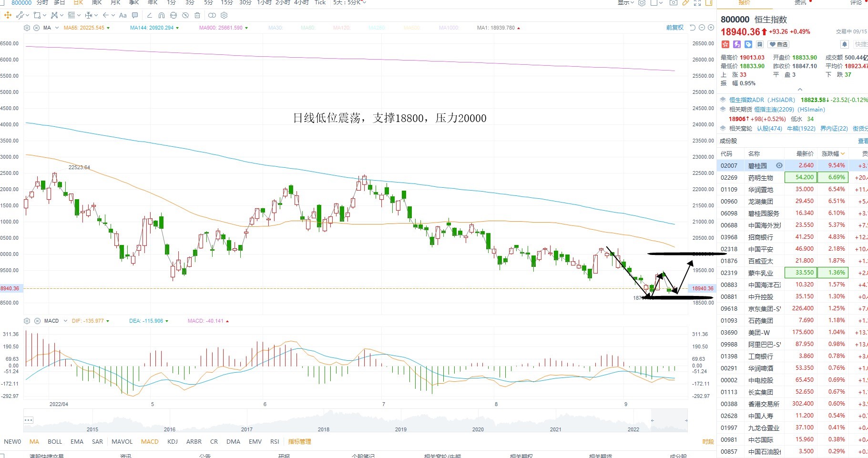Select the crosshair move cursor tool
Image resolution: width=868 pixels, height=458 pixels.
click(8, 15)
